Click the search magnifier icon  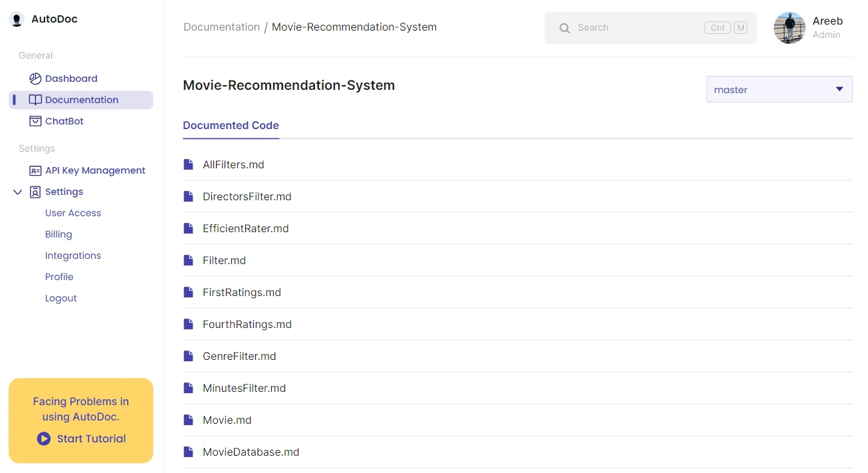564,28
